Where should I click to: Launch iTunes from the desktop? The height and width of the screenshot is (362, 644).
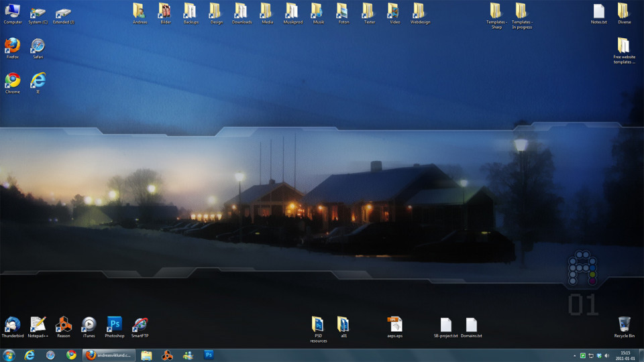click(89, 327)
